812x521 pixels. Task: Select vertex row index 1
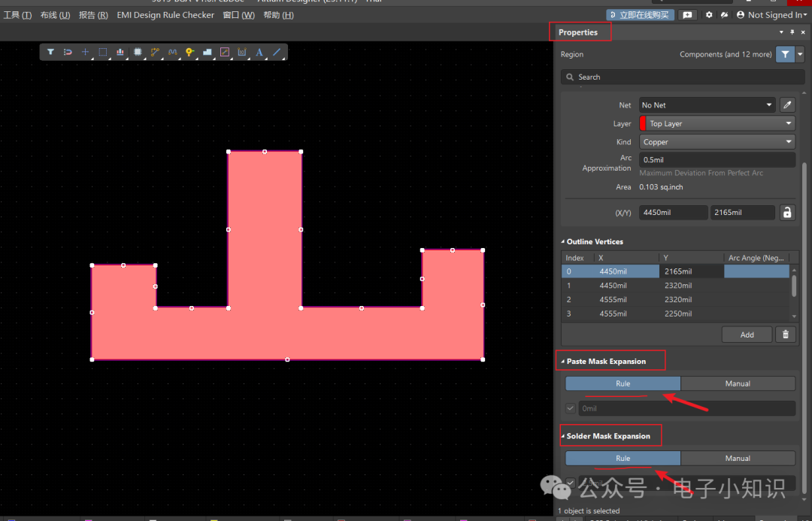(x=675, y=286)
